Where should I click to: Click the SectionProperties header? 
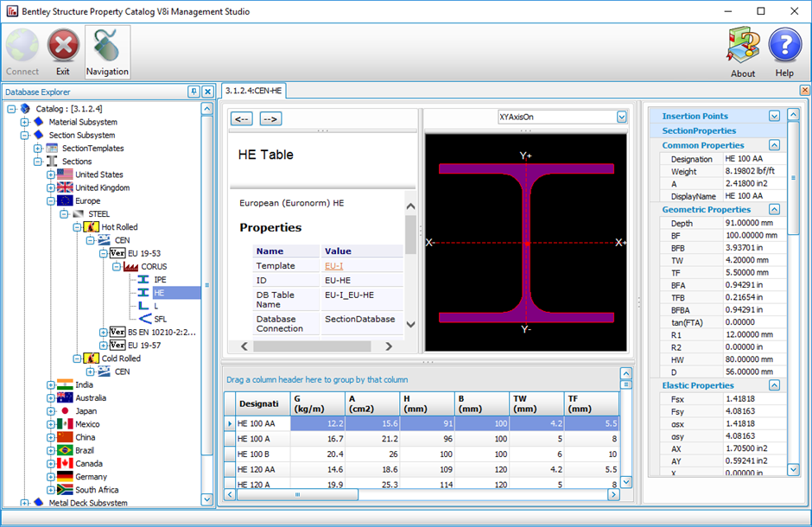coord(699,131)
